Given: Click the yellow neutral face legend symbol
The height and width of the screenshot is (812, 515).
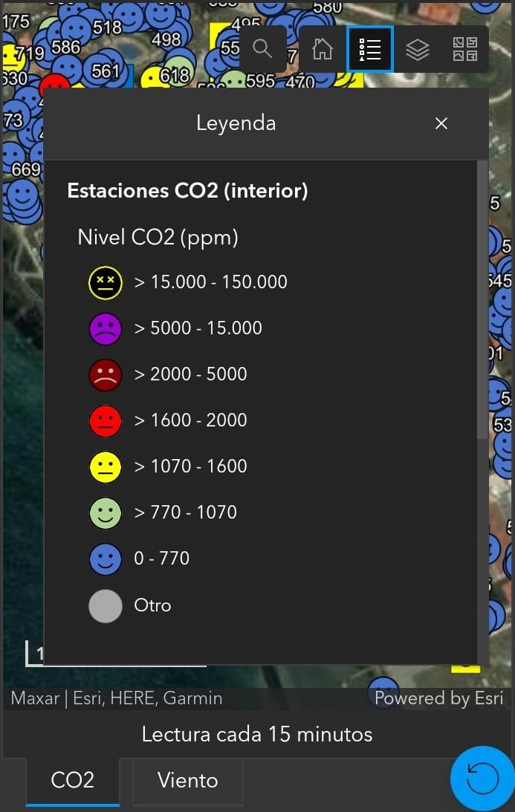Looking at the screenshot, I should click(x=106, y=467).
